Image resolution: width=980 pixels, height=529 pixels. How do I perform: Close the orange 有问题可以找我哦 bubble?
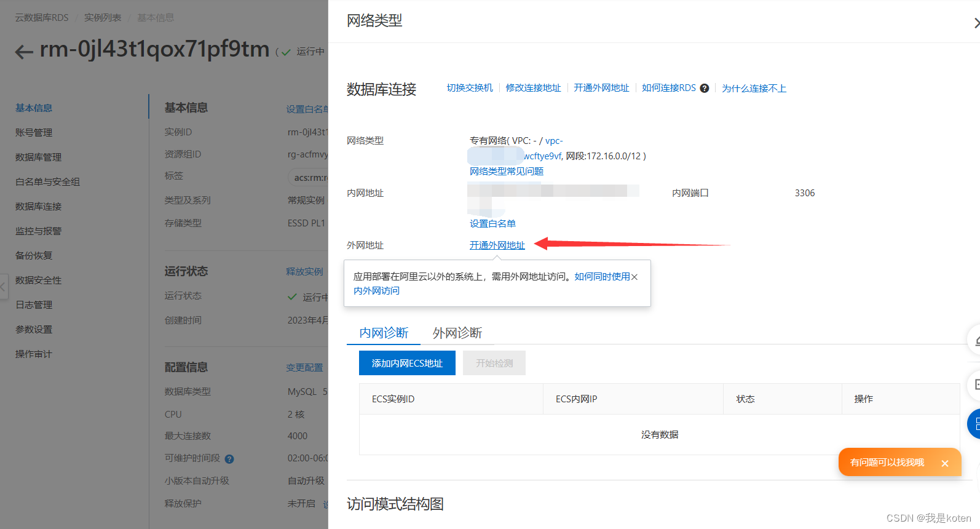point(945,463)
